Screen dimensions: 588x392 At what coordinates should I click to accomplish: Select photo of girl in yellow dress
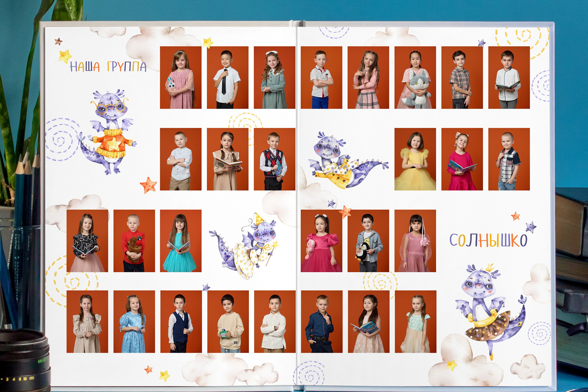click(x=415, y=159)
